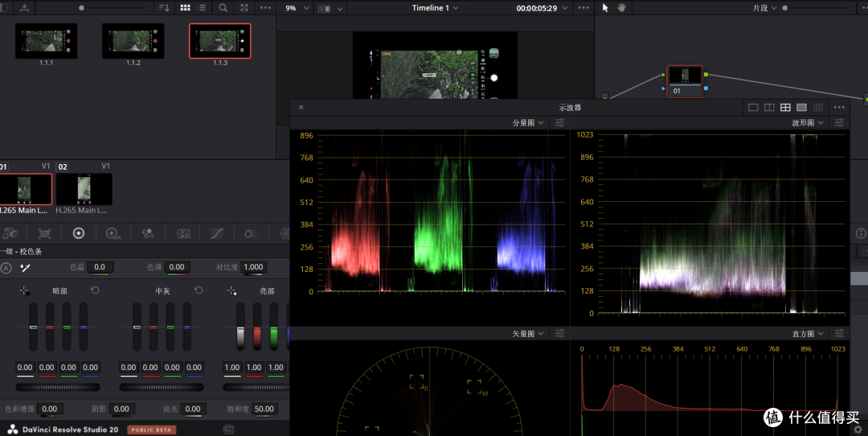This screenshot has width=868, height=436.
Task: Click the scopes icon in bottom page bar
Action: (228, 430)
